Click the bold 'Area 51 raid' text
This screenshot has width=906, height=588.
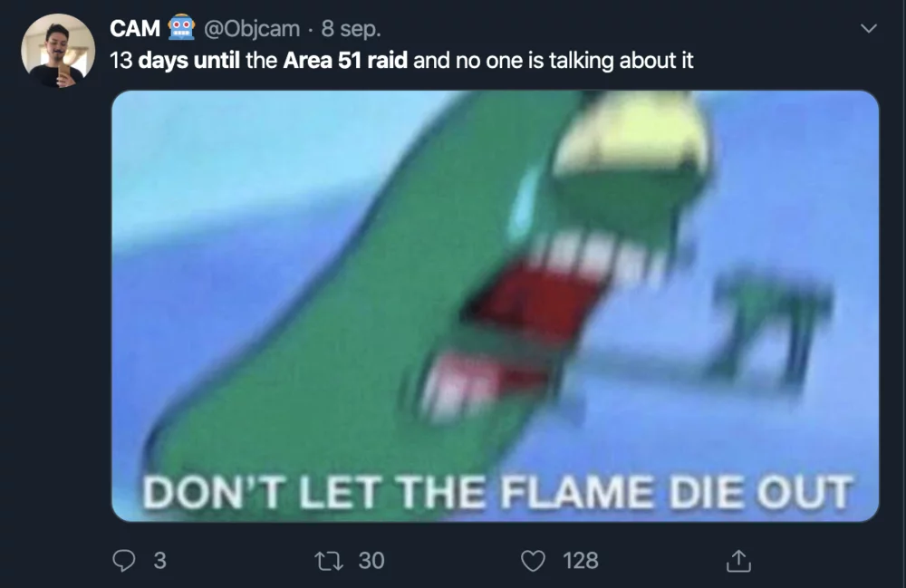click(345, 60)
